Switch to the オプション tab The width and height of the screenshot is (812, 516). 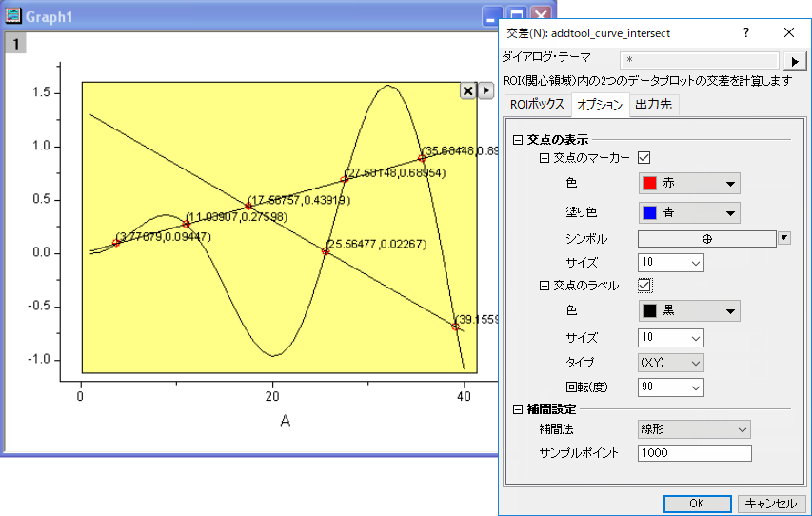click(x=600, y=105)
